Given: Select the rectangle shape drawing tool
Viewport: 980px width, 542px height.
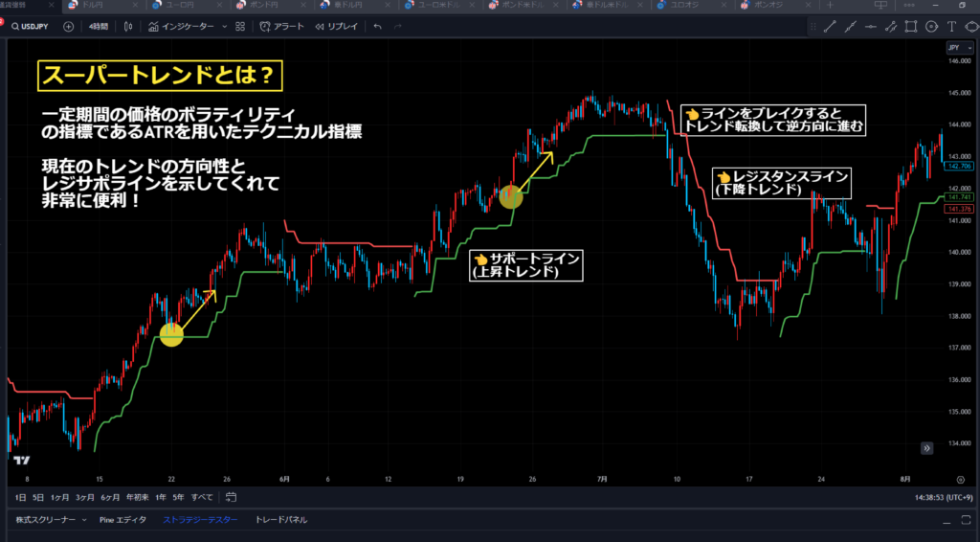Looking at the screenshot, I should [912, 27].
